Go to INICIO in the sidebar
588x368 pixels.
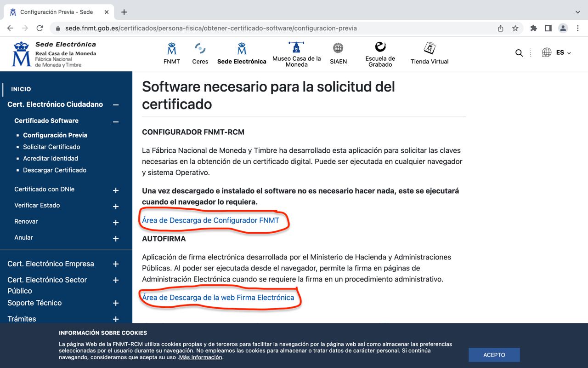click(21, 89)
